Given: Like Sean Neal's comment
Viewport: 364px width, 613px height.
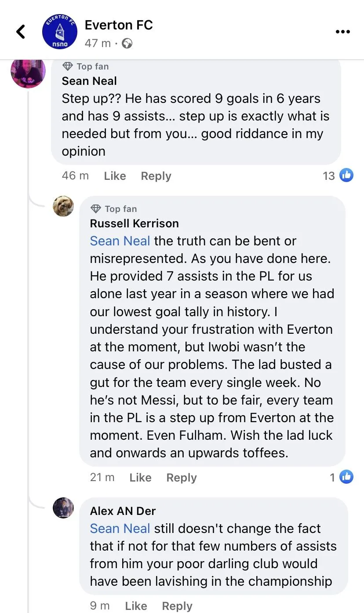Looking at the screenshot, I should [115, 176].
